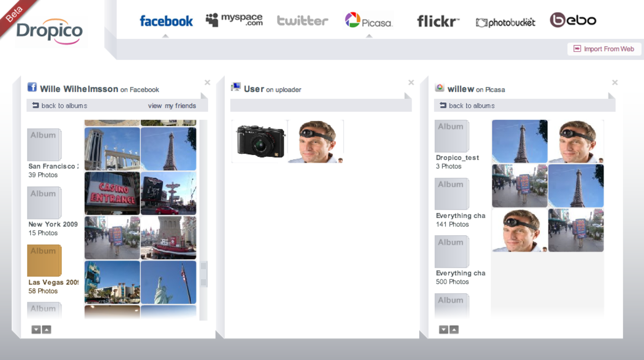The height and width of the screenshot is (360, 644).
Task: Select the MySpace service logo
Action: (234, 20)
